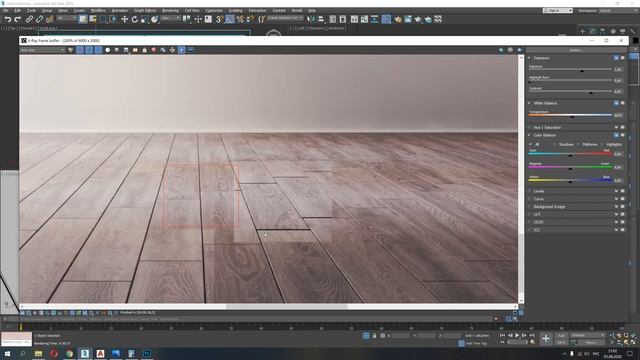Screen dimensions: 640x360
Task: Expand the Levels section
Action: pos(529,191)
